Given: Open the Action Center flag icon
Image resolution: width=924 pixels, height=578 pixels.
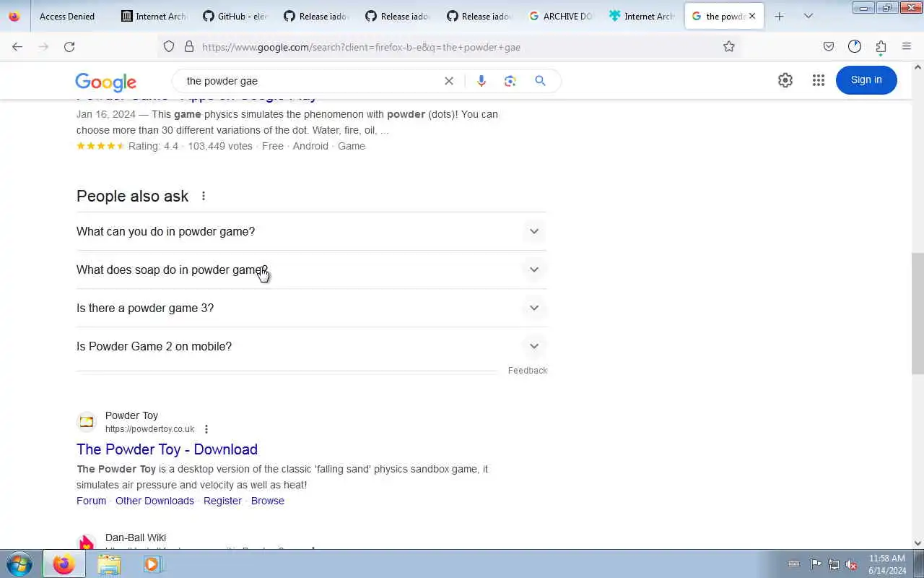Looking at the screenshot, I should [816, 564].
